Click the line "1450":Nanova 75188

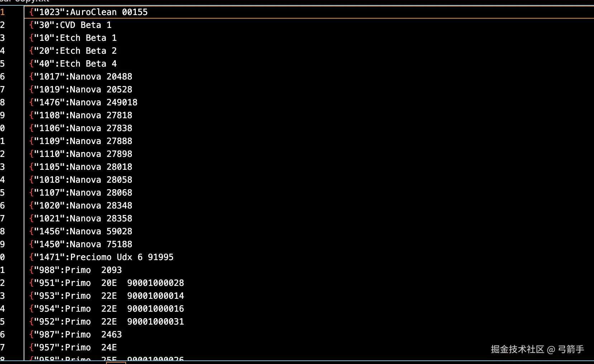(x=81, y=244)
